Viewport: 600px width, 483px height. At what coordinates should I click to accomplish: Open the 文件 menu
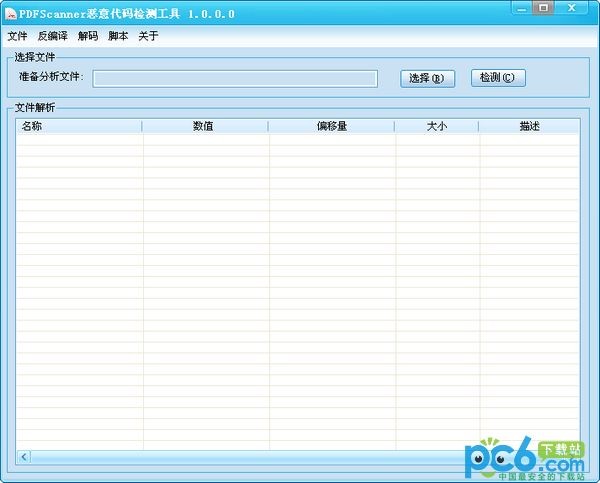(17, 36)
